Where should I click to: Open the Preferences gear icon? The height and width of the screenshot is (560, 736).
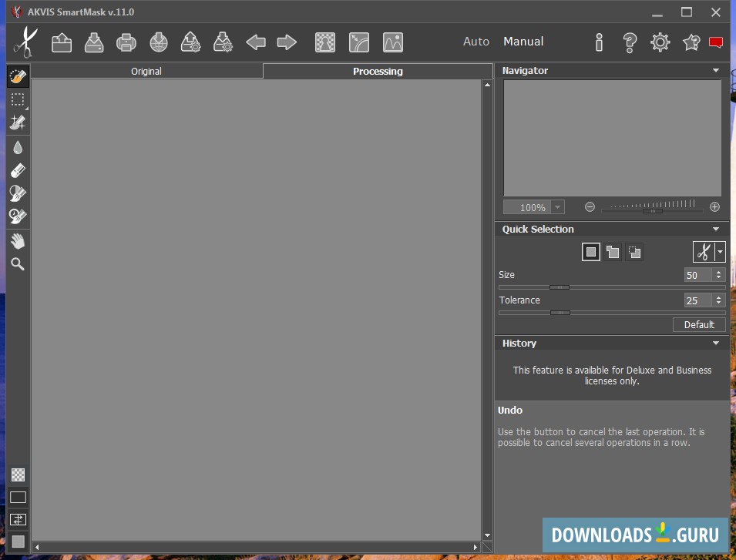660,42
